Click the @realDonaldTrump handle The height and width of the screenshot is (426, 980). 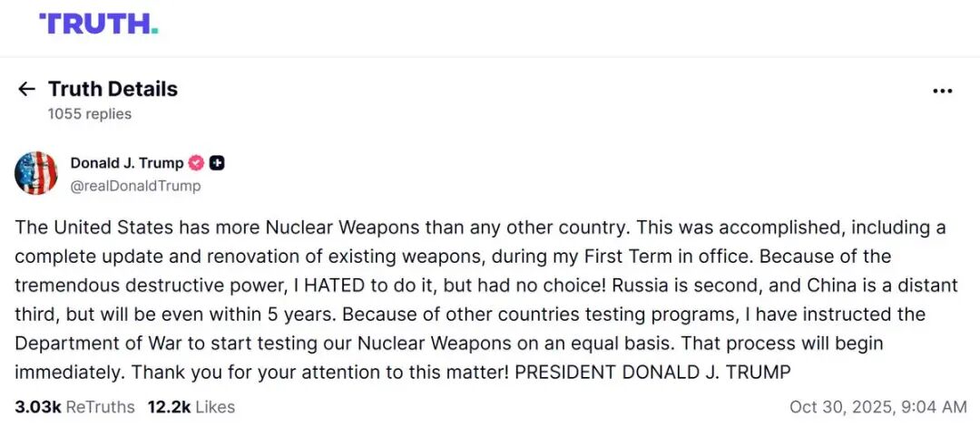[135, 186]
